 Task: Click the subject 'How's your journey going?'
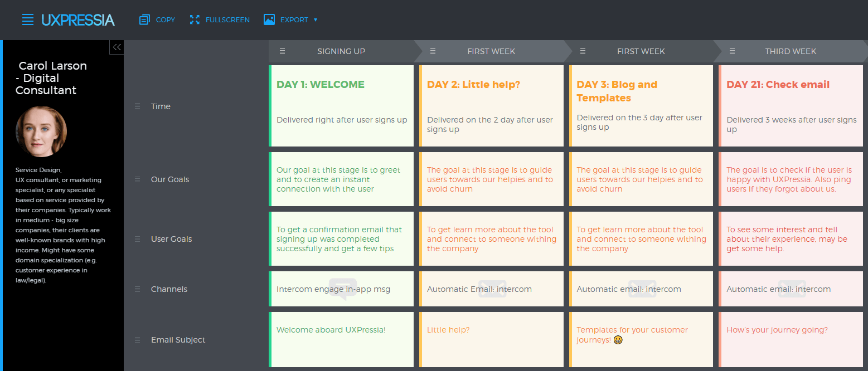coord(791,339)
